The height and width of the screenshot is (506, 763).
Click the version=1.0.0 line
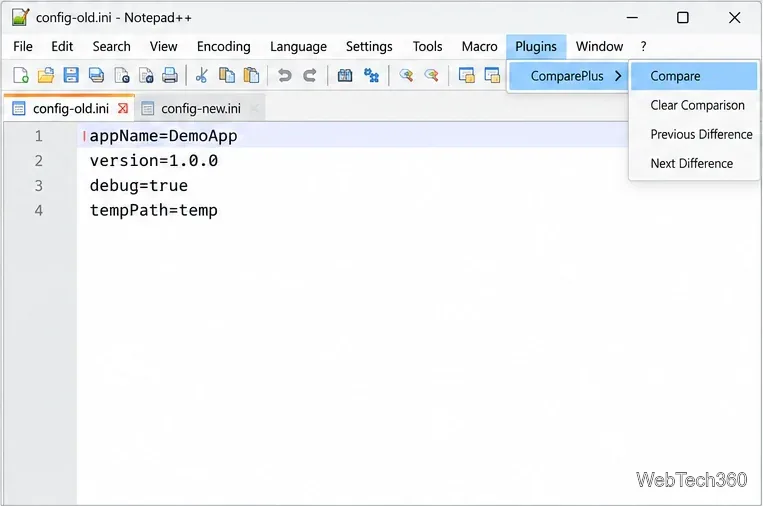[x=154, y=161]
